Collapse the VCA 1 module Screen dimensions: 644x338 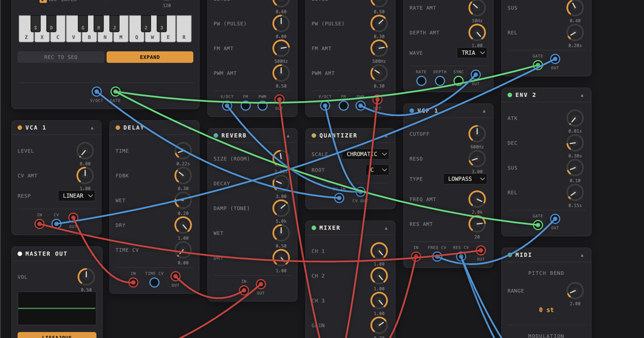[x=92, y=128]
